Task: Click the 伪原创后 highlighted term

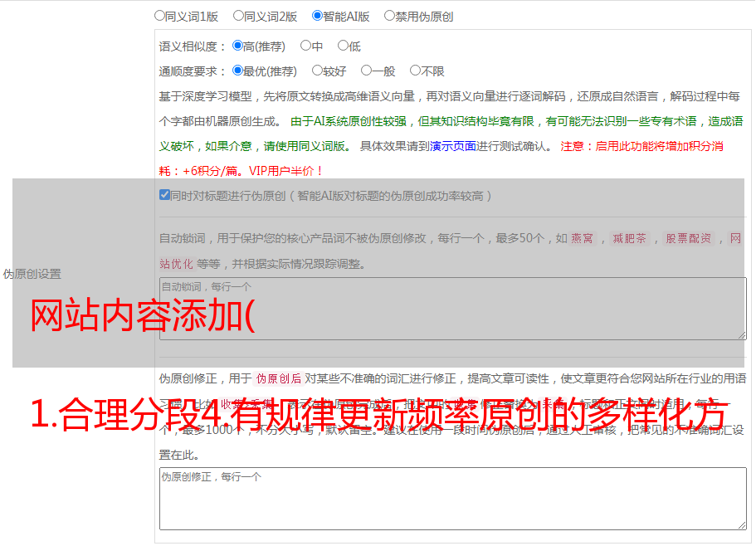Action: [x=279, y=378]
